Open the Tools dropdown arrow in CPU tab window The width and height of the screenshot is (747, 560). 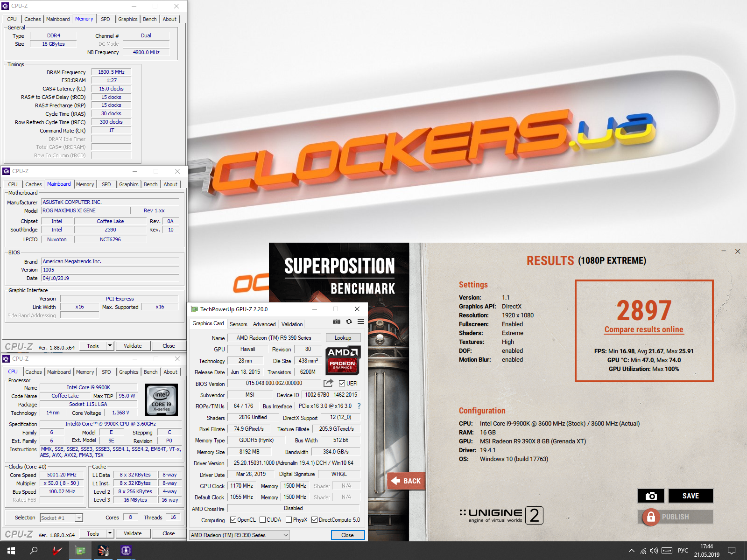click(110, 533)
